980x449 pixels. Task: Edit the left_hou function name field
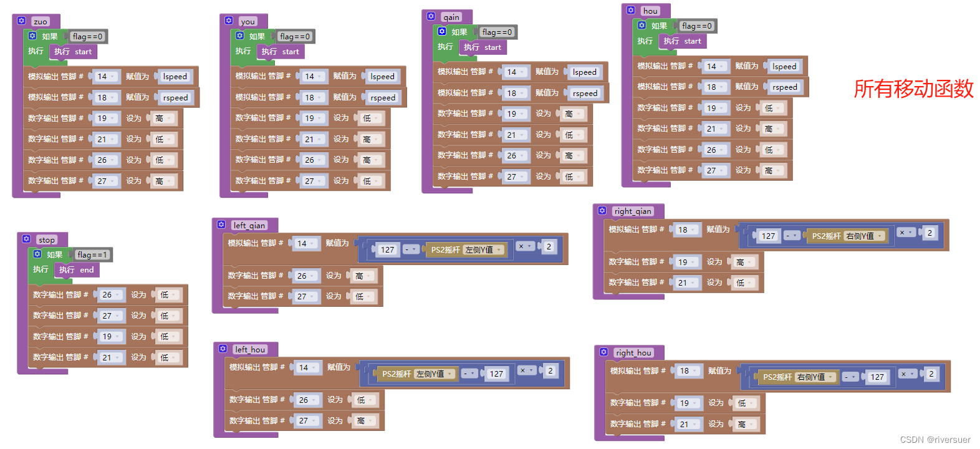click(x=251, y=350)
